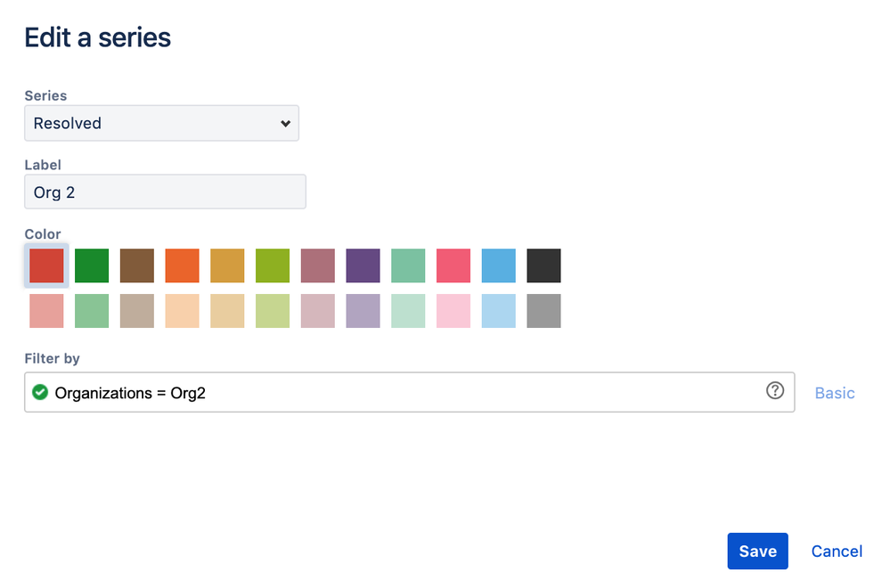The image size is (890, 588).
Task: Select the black color swatch
Action: 543,265
